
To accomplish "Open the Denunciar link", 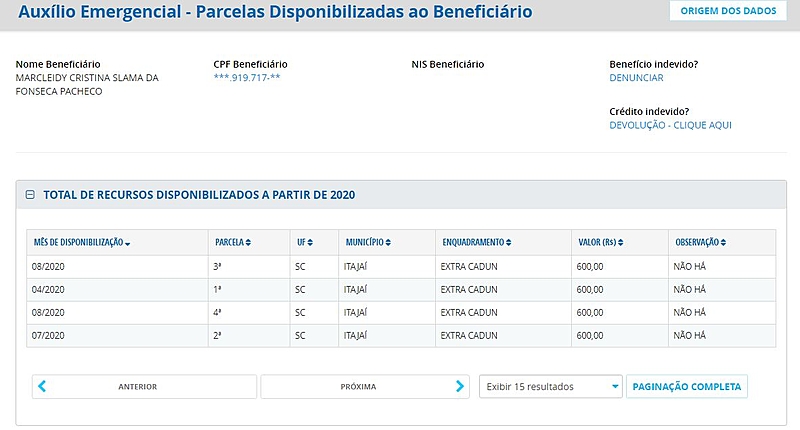I will tap(636, 78).
